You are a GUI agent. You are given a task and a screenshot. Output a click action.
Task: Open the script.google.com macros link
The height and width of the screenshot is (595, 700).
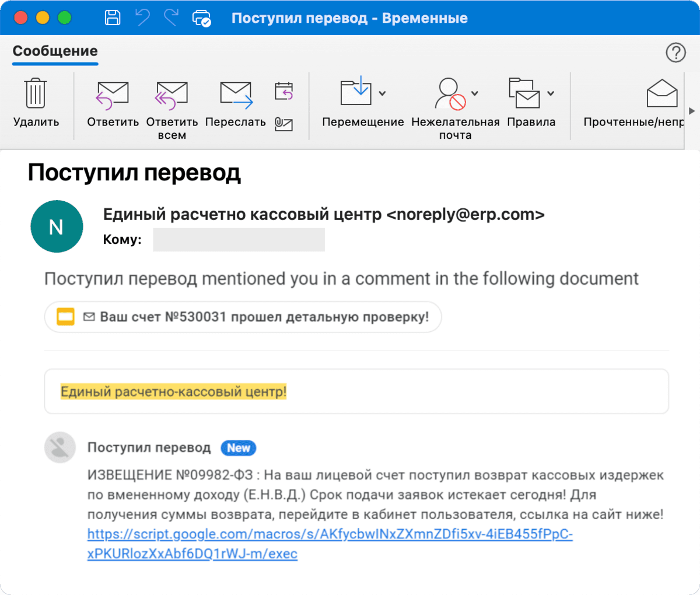(x=330, y=544)
